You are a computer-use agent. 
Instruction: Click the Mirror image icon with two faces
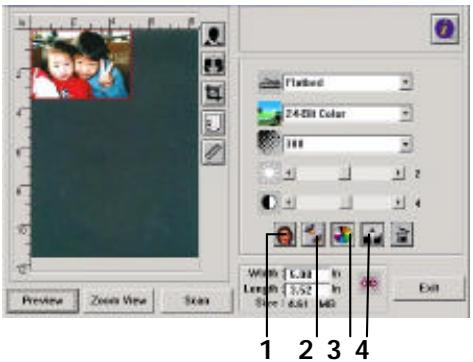tap(213, 64)
